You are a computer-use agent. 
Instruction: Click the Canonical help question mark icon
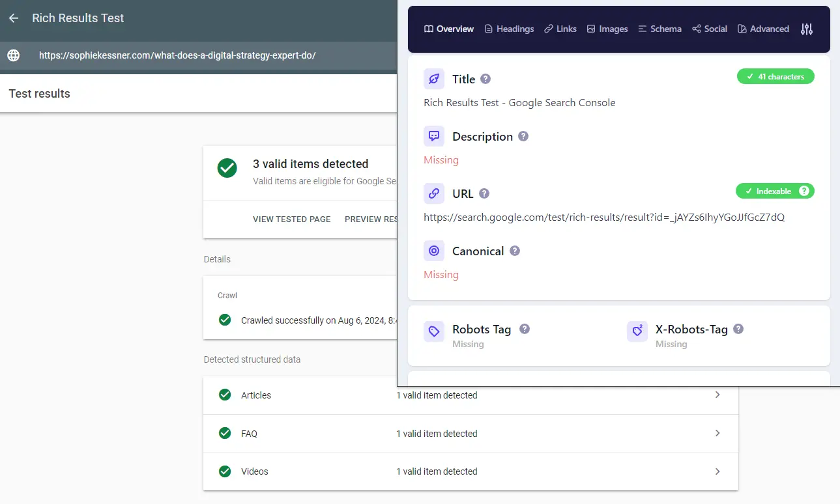point(515,251)
